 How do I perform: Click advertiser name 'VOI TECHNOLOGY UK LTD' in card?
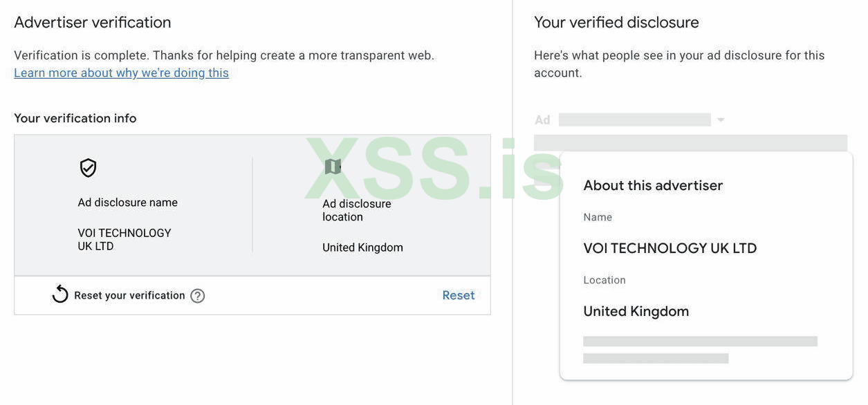(670, 248)
